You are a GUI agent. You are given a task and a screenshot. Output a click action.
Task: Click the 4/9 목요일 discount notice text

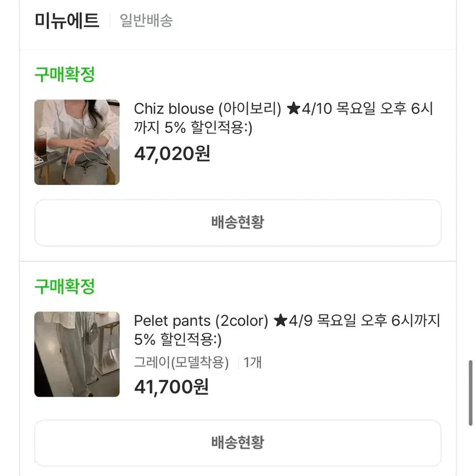click(x=364, y=321)
